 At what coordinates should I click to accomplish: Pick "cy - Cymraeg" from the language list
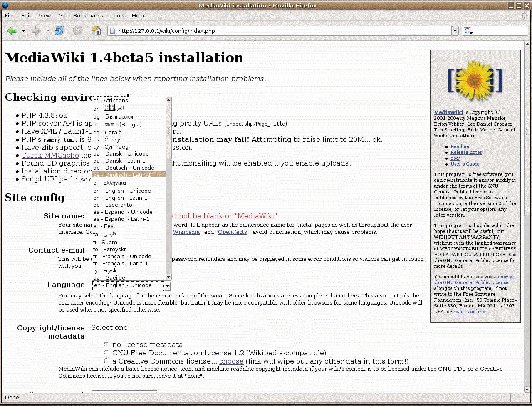129,147
